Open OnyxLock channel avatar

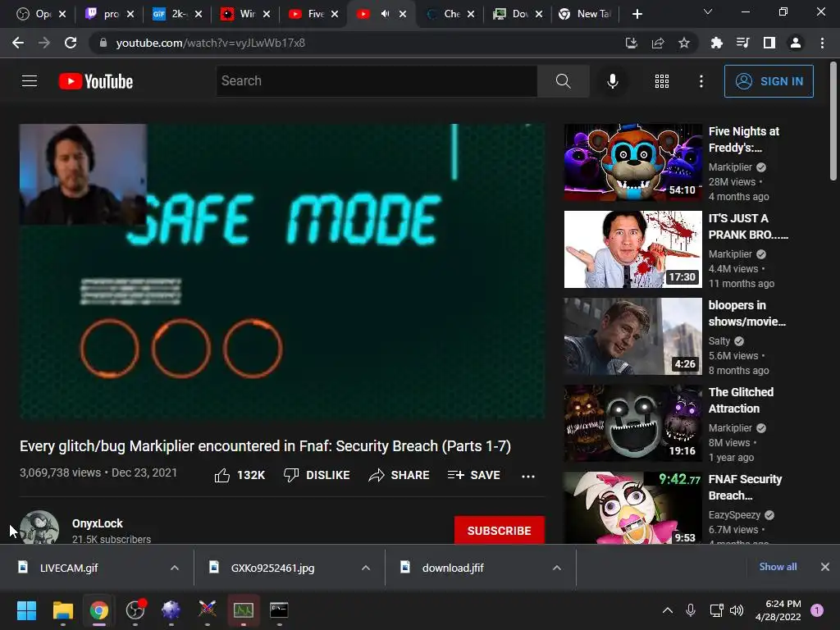click(x=39, y=527)
